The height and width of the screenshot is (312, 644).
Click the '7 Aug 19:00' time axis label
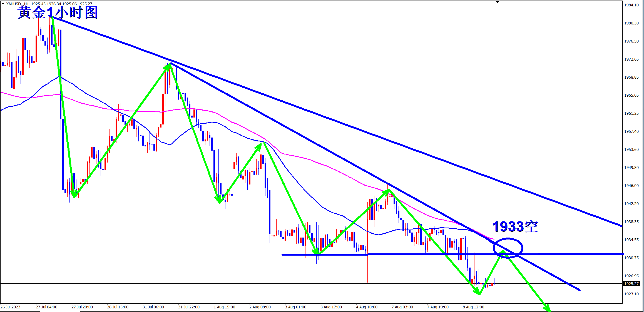(438, 307)
